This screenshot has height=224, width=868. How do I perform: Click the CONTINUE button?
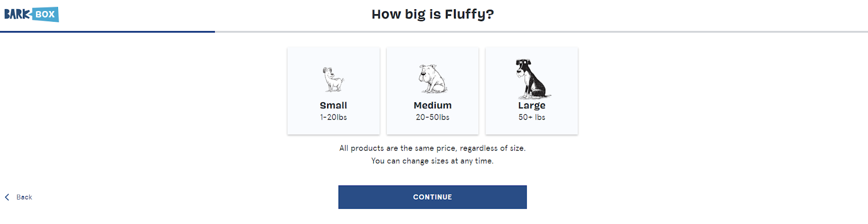pos(432,197)
